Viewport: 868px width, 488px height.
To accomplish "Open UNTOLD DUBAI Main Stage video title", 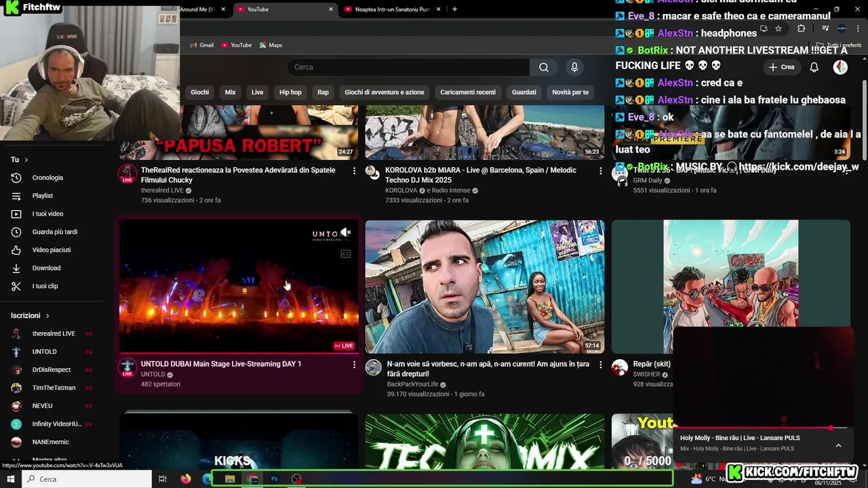I will click(221, 364).
